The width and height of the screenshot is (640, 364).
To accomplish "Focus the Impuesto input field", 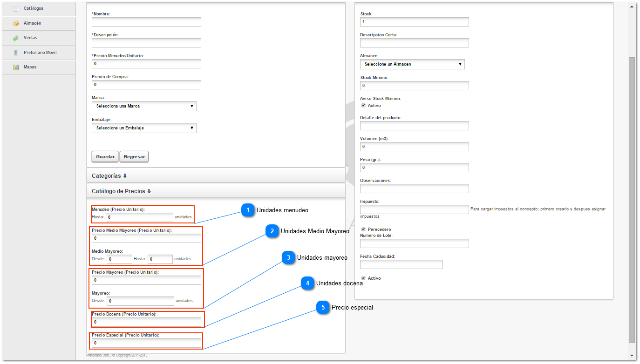I will pos(415,209).
